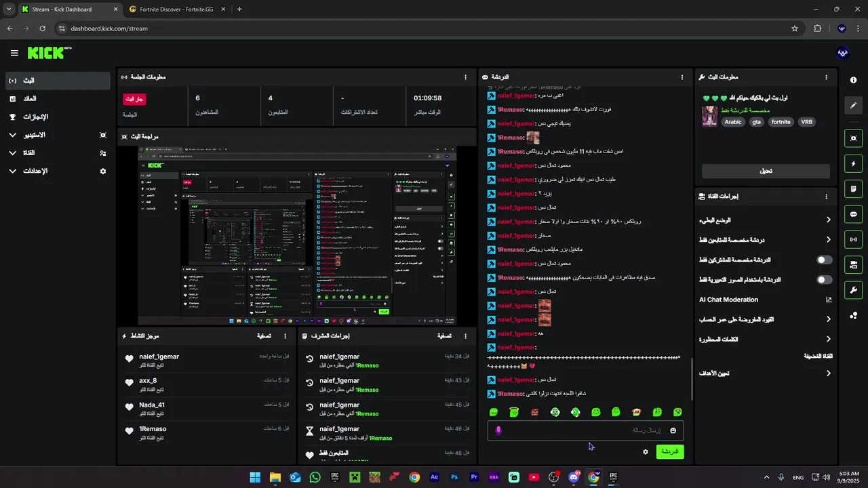
Task: Click 1Remaso in activity feed
Action: pos(153,429)
